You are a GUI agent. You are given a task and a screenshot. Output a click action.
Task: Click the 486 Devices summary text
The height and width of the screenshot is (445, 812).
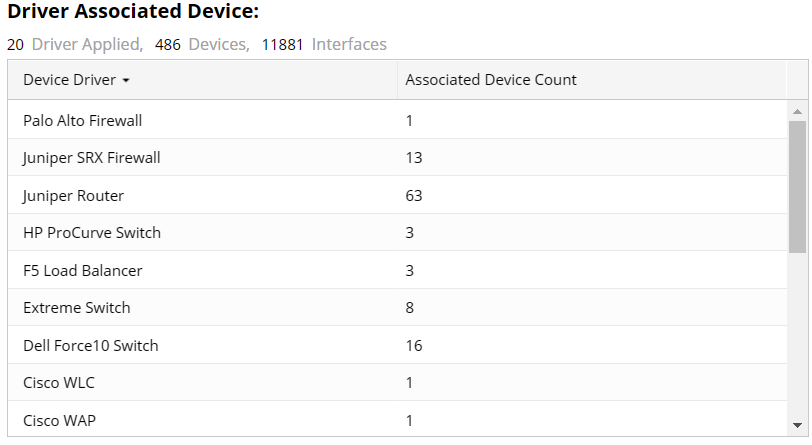tap(202, 44)
